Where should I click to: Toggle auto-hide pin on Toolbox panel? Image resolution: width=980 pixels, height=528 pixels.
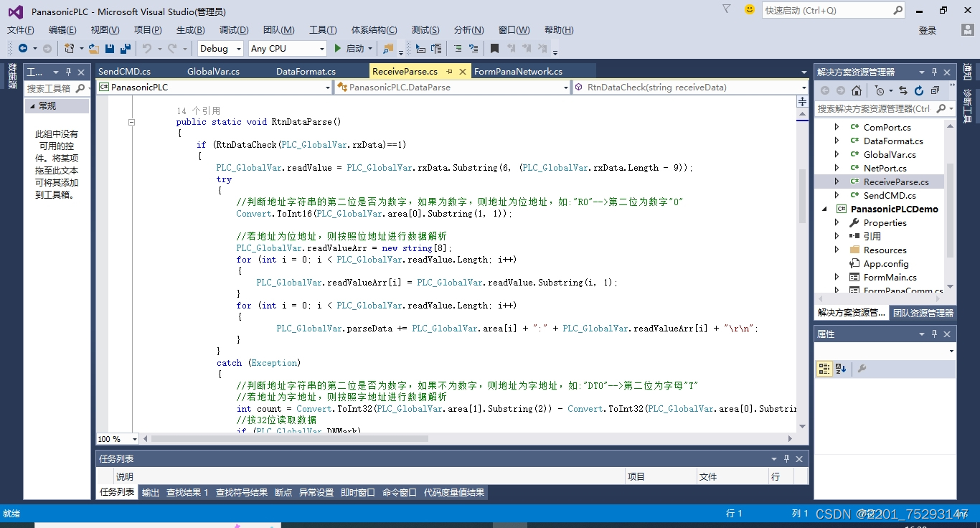(x=69, y=72)
